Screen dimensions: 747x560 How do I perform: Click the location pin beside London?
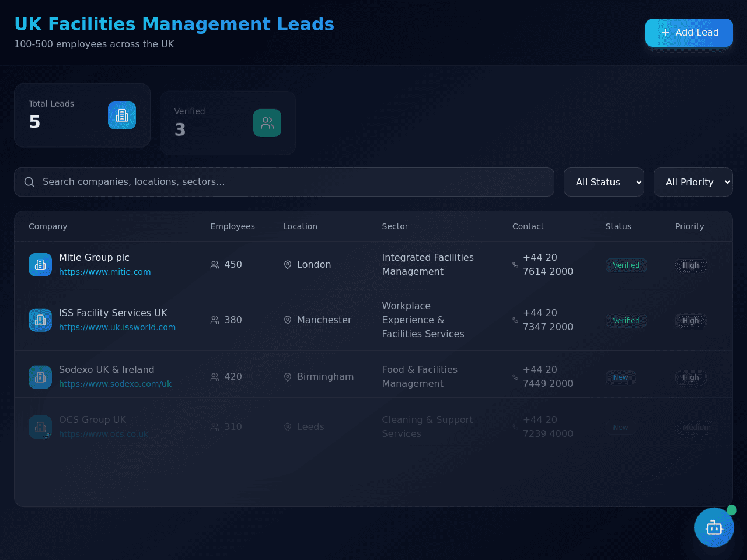288,265
